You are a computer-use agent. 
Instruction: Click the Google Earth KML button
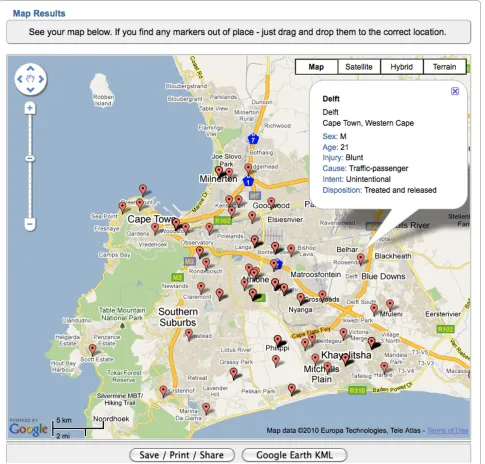[294, 455]
